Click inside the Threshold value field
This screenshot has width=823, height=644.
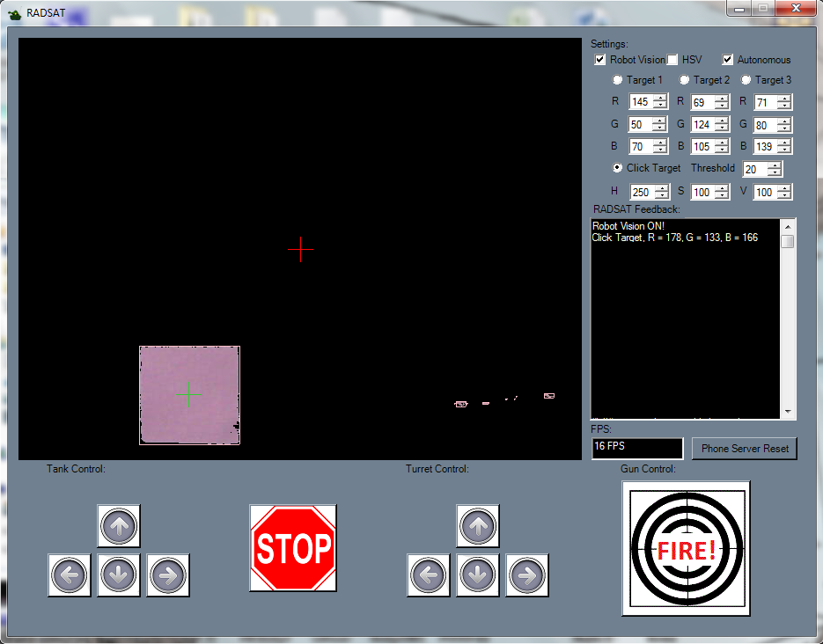click(x=754, y=170)
